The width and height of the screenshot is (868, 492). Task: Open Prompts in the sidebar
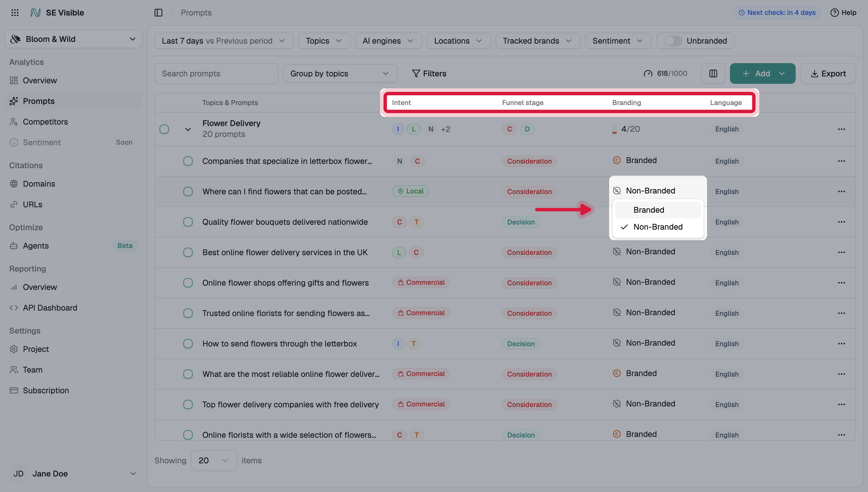(73, 101)
